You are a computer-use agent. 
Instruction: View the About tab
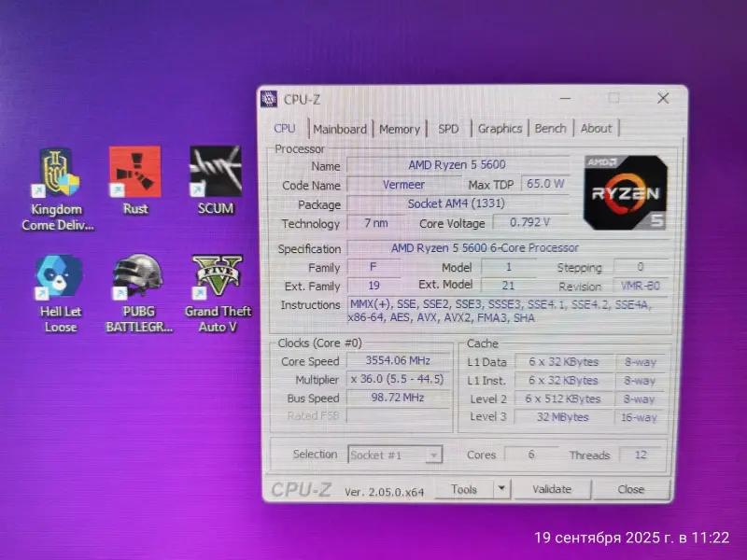click(596, 128)
